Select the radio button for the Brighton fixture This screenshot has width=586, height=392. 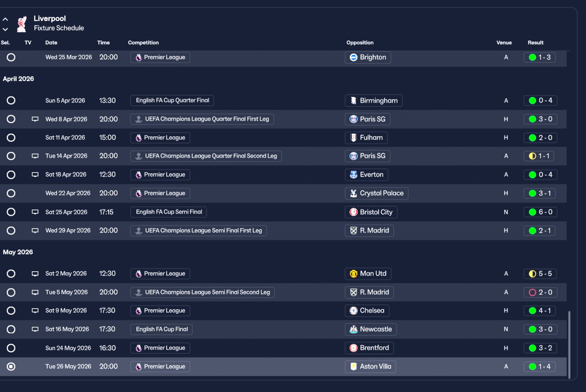pyautogui.click(x=11, y=58)
